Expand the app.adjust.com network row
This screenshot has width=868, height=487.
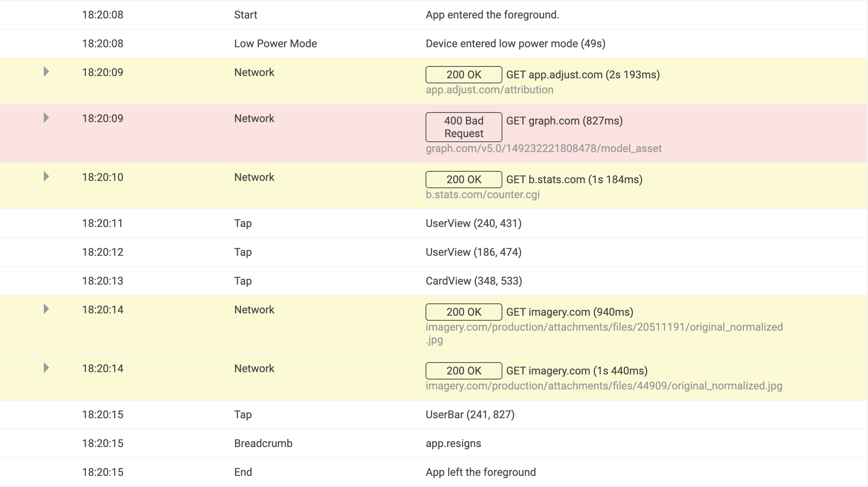coord(46,72)
